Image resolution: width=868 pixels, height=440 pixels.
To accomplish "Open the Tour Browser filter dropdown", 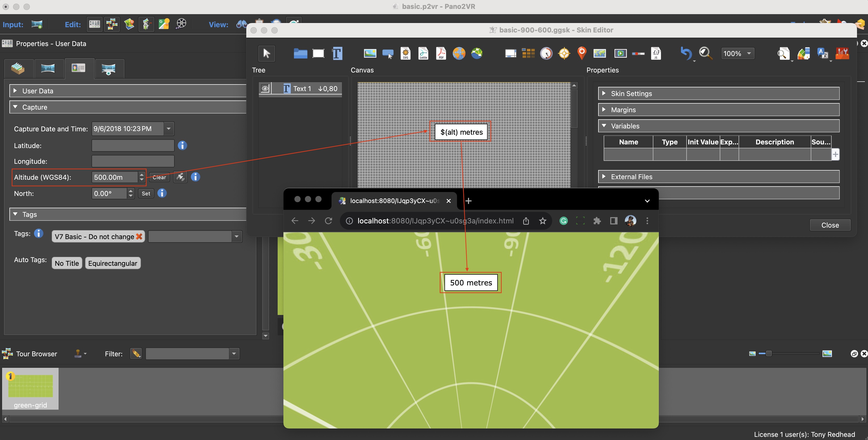I will coord(234,354).
